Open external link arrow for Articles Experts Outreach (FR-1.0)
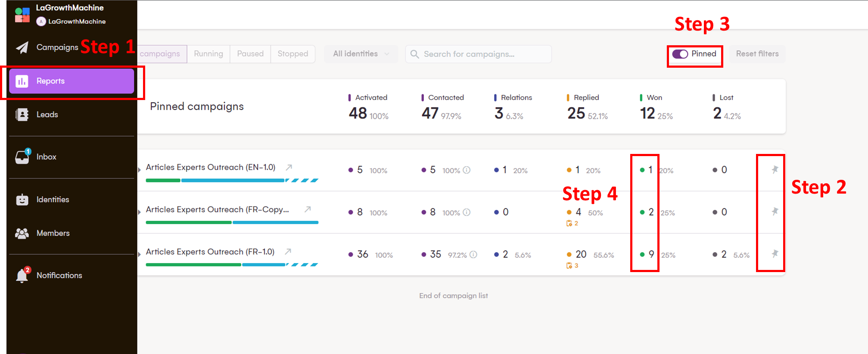This screenshot has height=354, width=868. point(288,251)
